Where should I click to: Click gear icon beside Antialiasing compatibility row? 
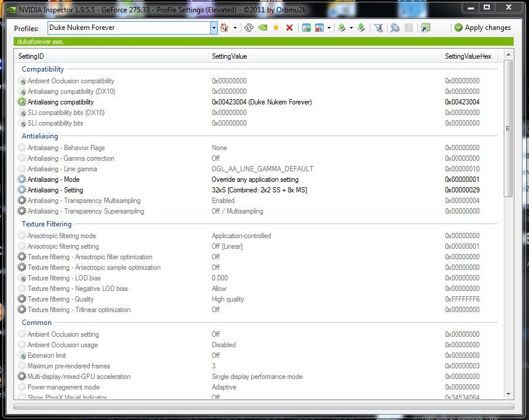tap(22, 102)
